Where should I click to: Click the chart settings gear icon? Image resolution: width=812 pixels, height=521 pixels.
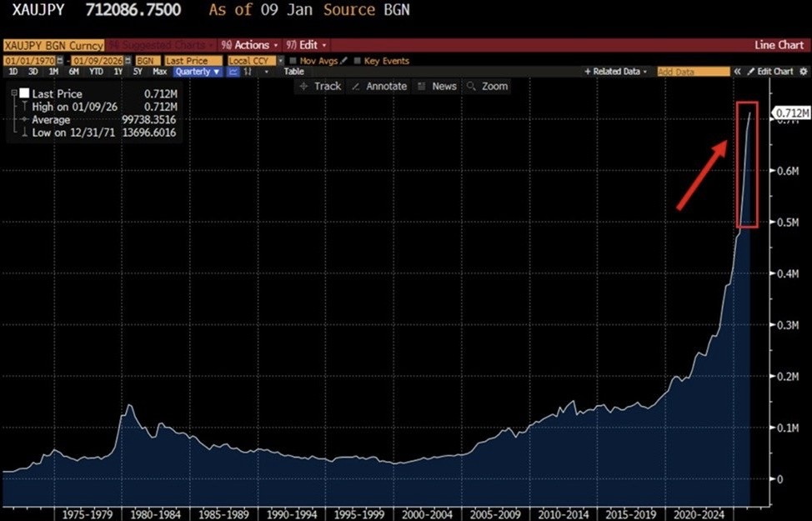click(803, 72)
